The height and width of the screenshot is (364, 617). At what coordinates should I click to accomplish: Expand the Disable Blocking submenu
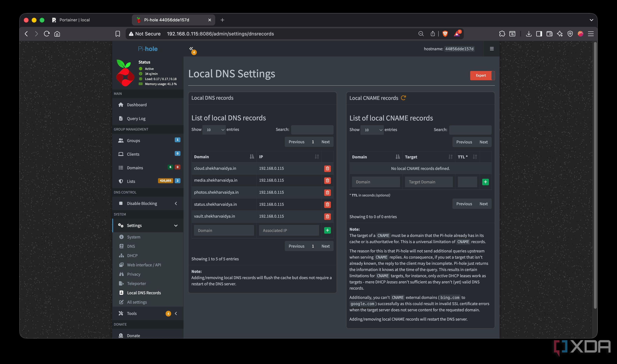148,204
